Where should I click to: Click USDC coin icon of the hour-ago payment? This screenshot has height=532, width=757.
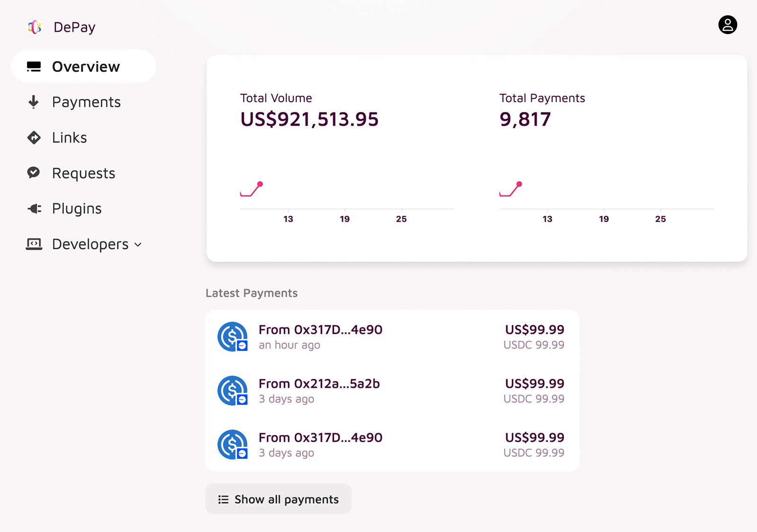click(232, 337)
